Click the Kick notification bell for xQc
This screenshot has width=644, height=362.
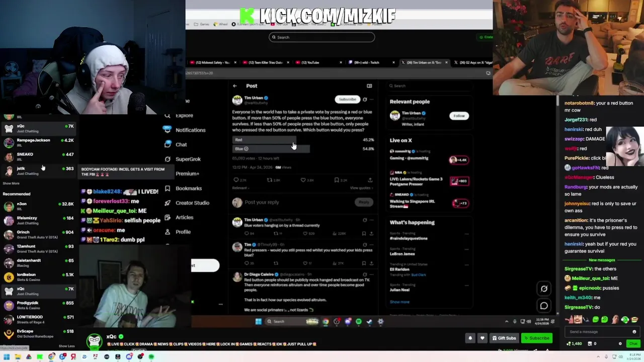pos(470,338)
